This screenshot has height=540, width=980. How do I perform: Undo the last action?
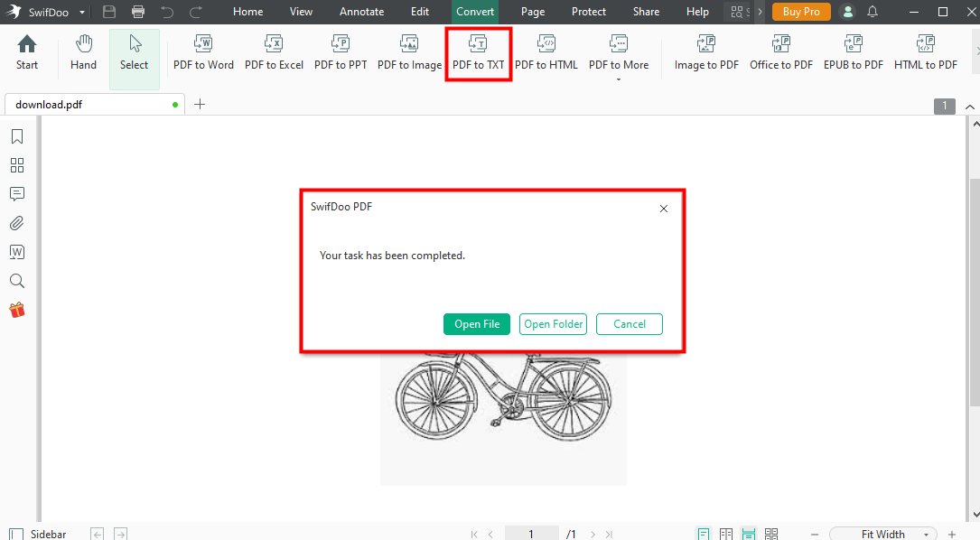pos(167,11)
